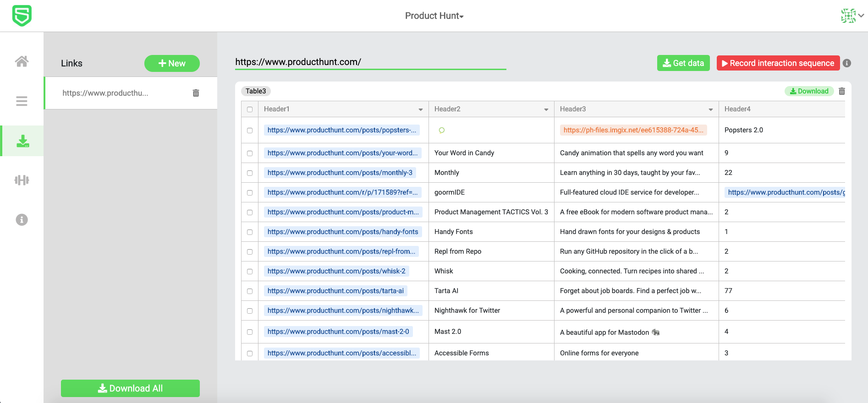Open the hamburger list icon in sidebar

(x=22, y=101)
